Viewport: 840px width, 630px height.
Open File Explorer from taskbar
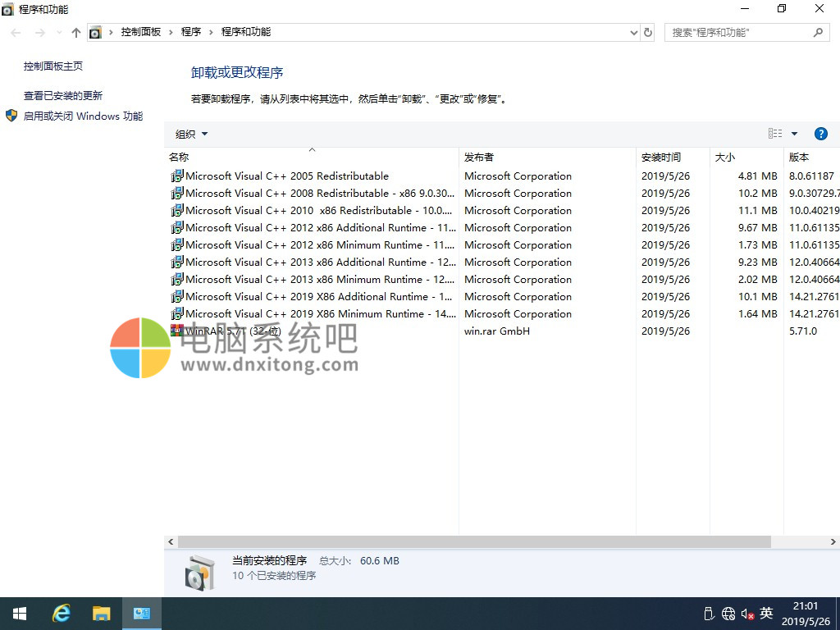point(101,614)
